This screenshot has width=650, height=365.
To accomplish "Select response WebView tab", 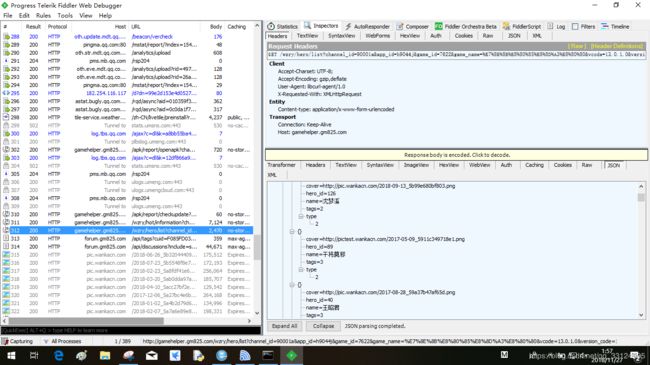I will tap(480, 165).
